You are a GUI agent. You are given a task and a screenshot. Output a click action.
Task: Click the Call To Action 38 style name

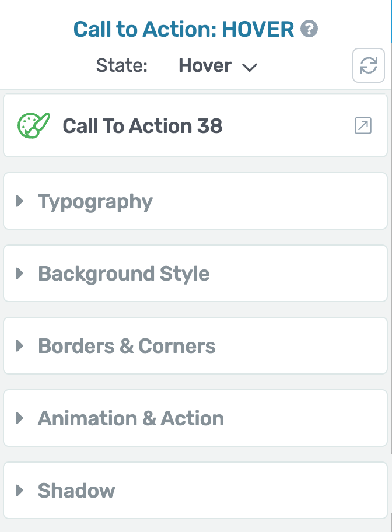(x=142, y=126)
